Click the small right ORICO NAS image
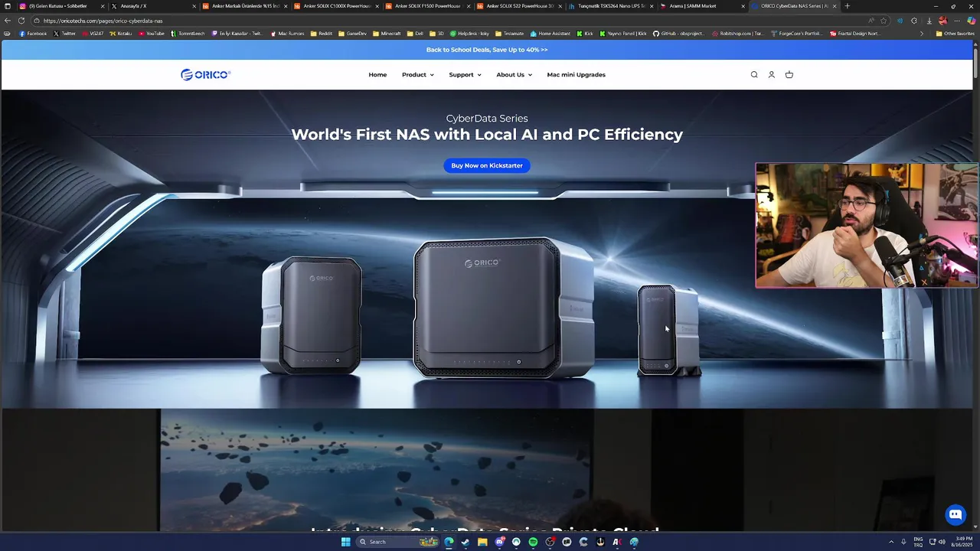980x551 pixels. pos(668,331)
